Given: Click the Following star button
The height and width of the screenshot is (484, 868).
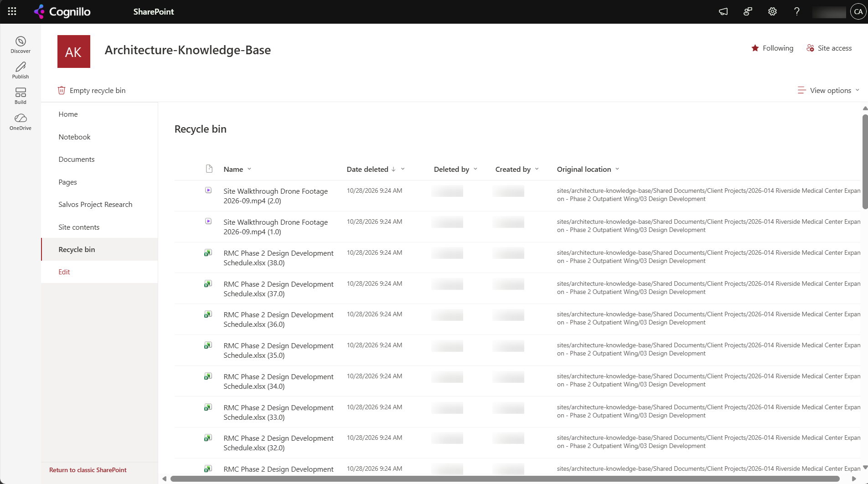Looking at the screenshot, I should 772,48.
